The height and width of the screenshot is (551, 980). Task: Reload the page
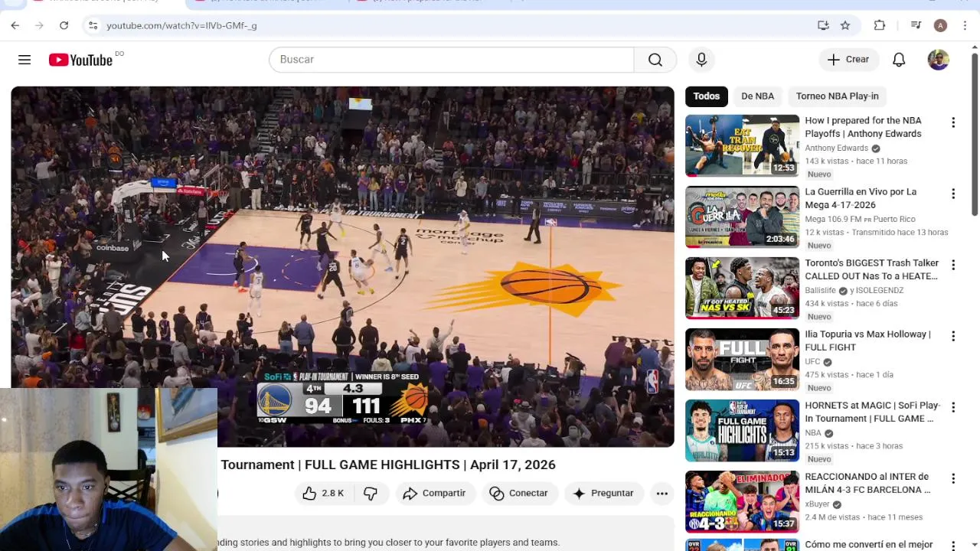64,25
